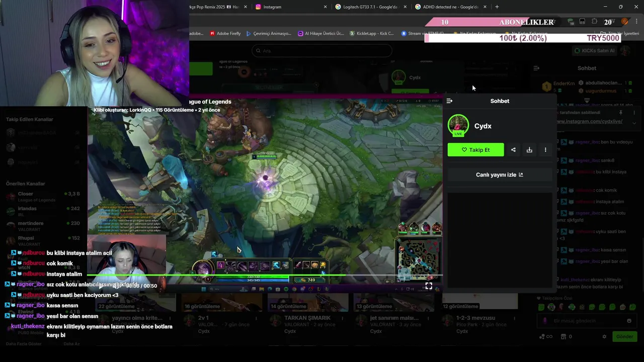Expand the pinned Instagram message chevron
The width and height of the screenshot is (644, 362).
pos(634,123)
